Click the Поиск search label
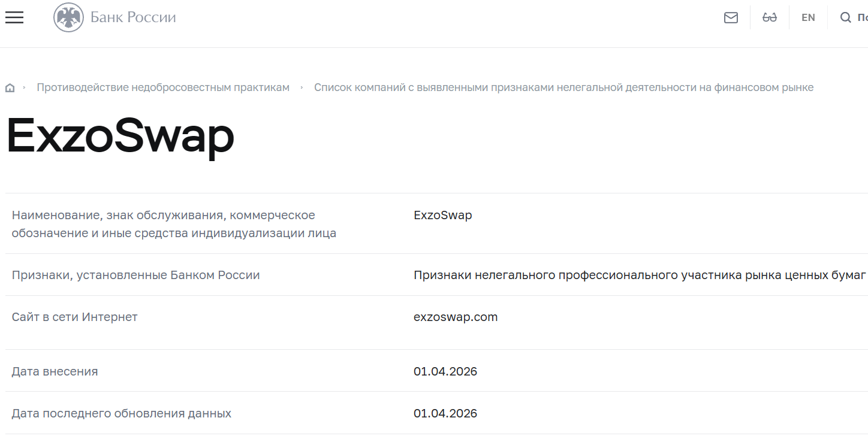 pyautogui.click(x=862, y=17)
